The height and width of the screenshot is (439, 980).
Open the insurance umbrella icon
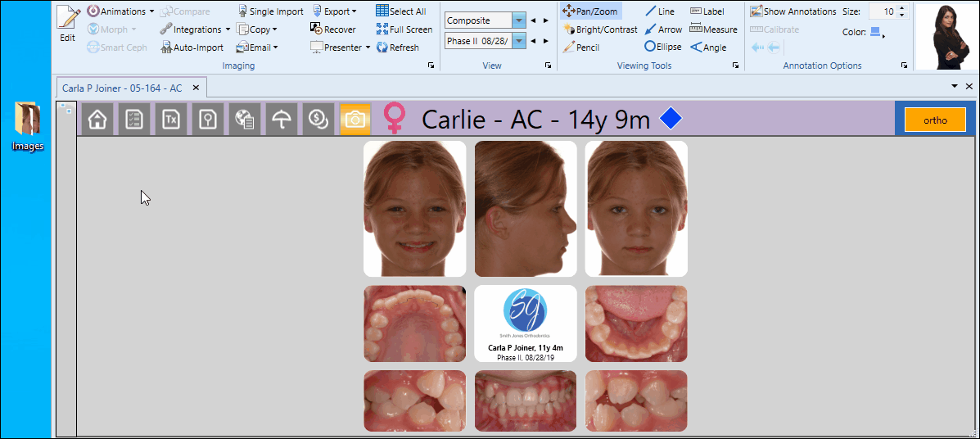tap(282, 120)
